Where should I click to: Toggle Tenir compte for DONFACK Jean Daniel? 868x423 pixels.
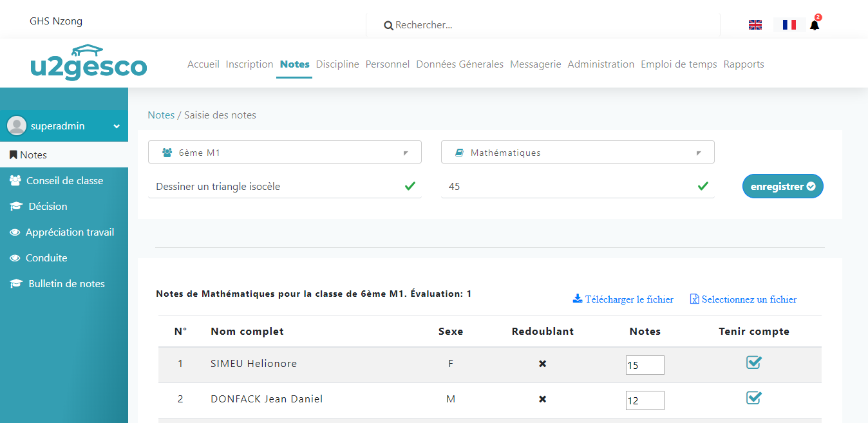[x=754, y=398]
